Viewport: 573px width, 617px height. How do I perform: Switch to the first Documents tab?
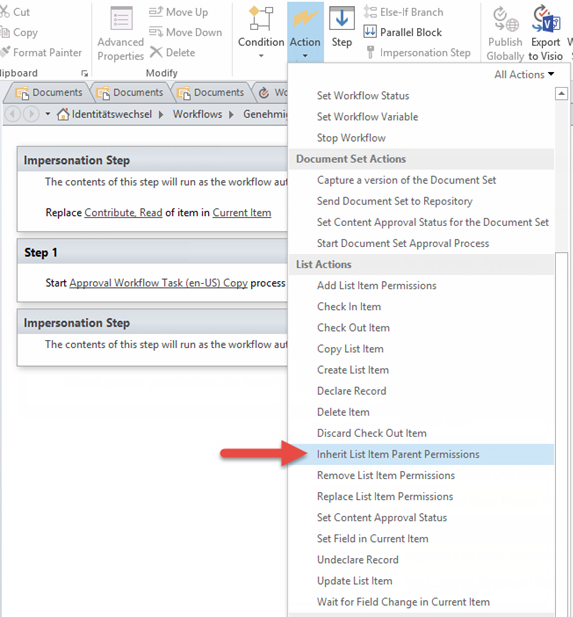49,92
